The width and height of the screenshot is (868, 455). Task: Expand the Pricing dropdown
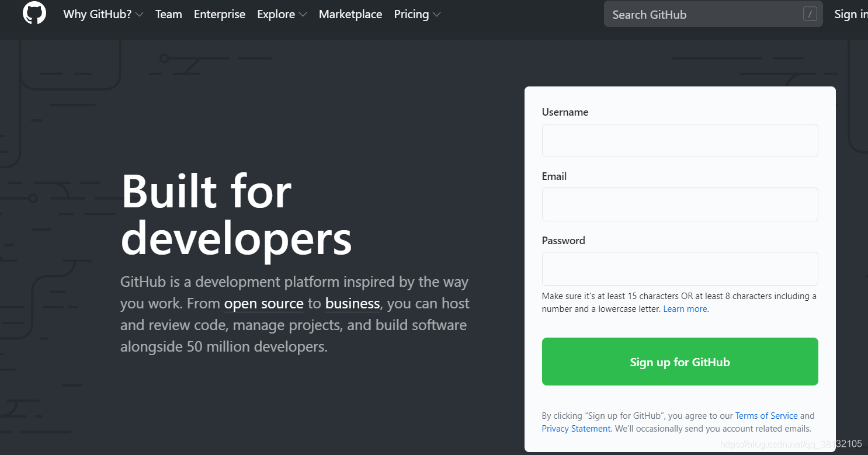tap(417, 14)
